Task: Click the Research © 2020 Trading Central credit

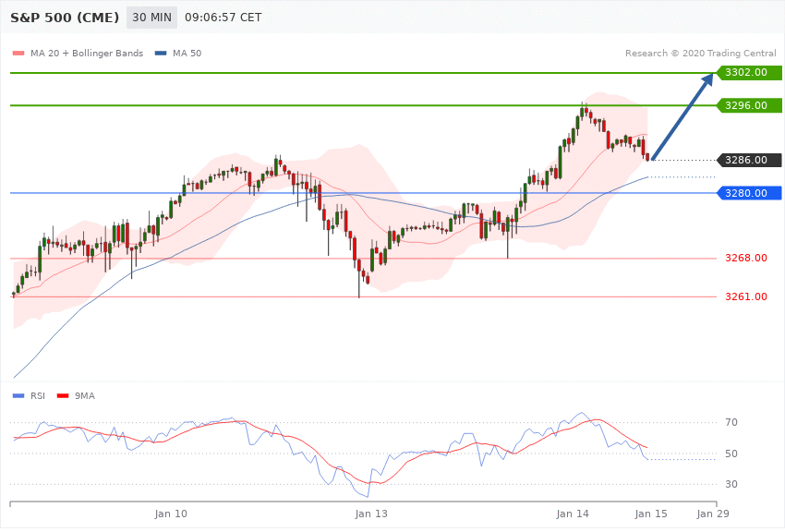Action: (700, 53)
